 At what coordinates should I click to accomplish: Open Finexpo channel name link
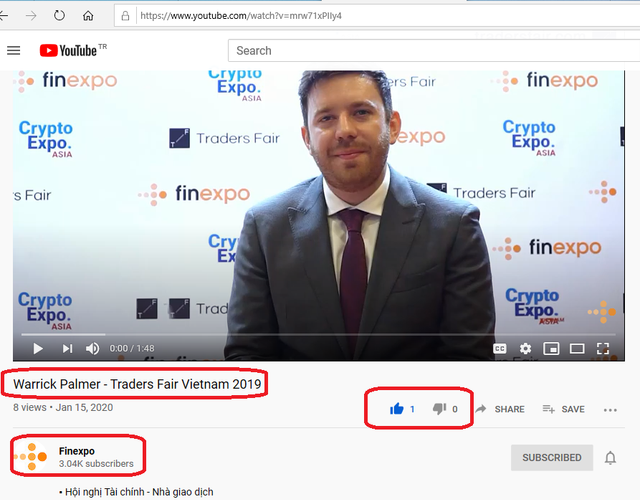tap(77, 451)
